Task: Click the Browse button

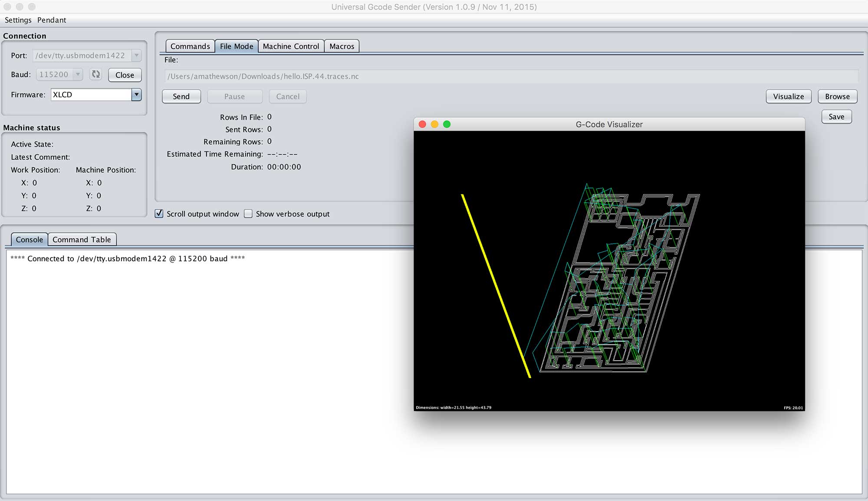Action: [837, 96]
